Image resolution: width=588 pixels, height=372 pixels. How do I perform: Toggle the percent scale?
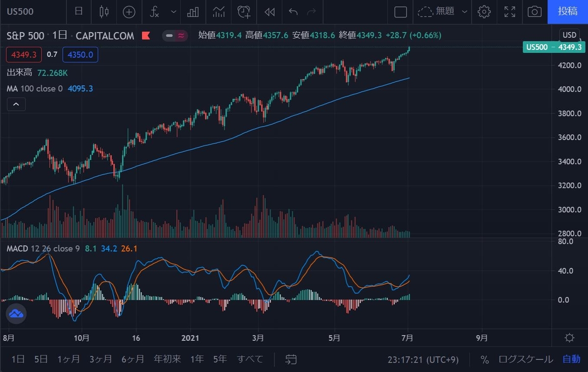pyautogui.click(x=485, y=360)
